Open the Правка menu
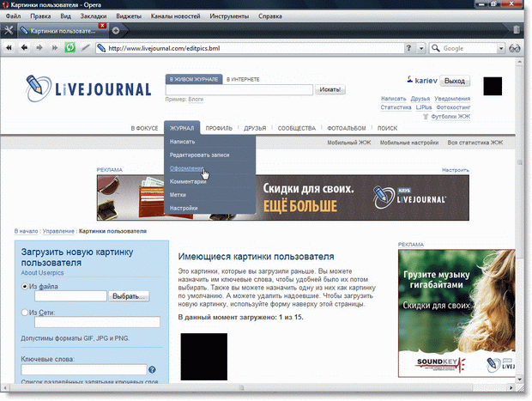 40,16
